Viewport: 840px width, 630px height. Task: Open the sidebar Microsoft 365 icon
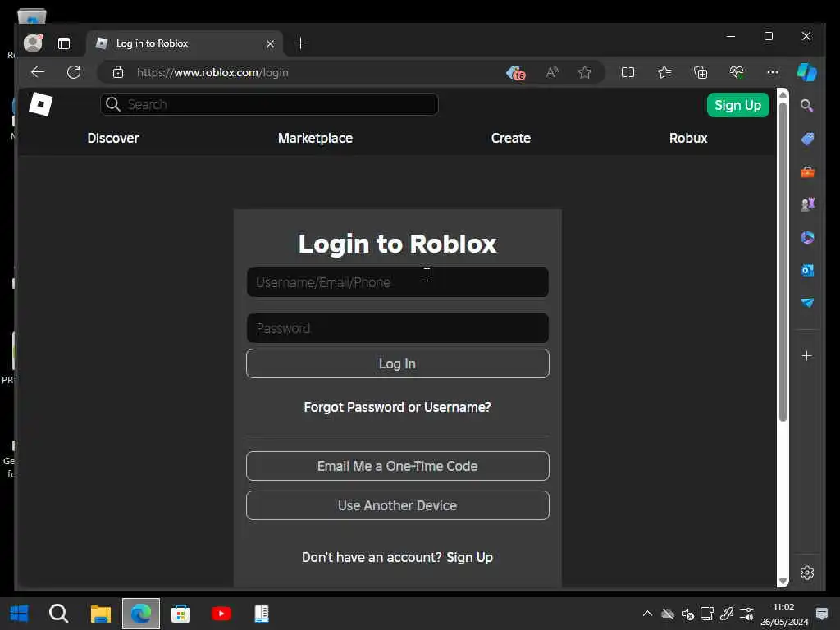pos(807,237)
